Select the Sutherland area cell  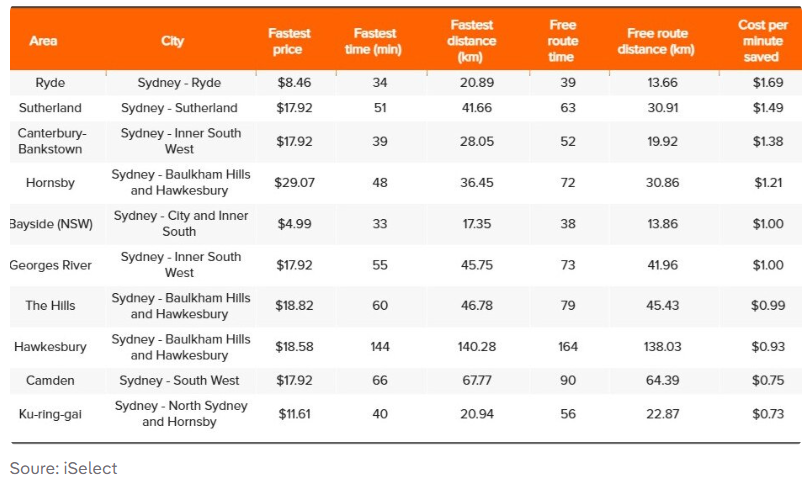[49, 108]
